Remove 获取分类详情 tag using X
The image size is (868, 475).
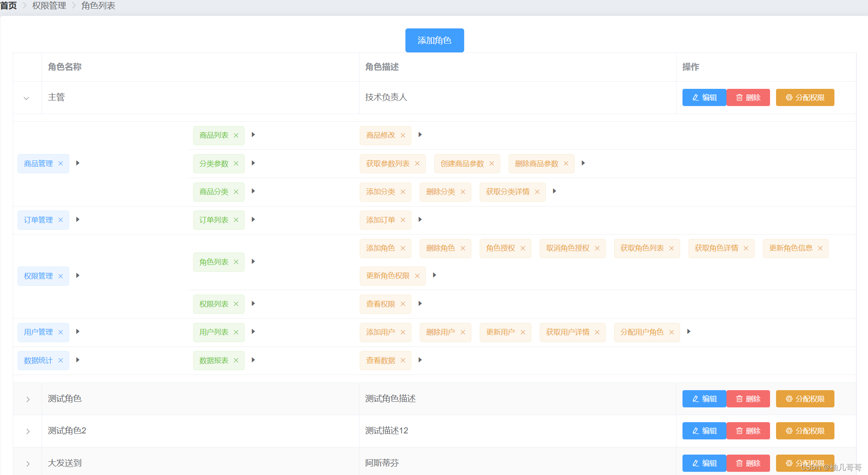pos(537,192)
